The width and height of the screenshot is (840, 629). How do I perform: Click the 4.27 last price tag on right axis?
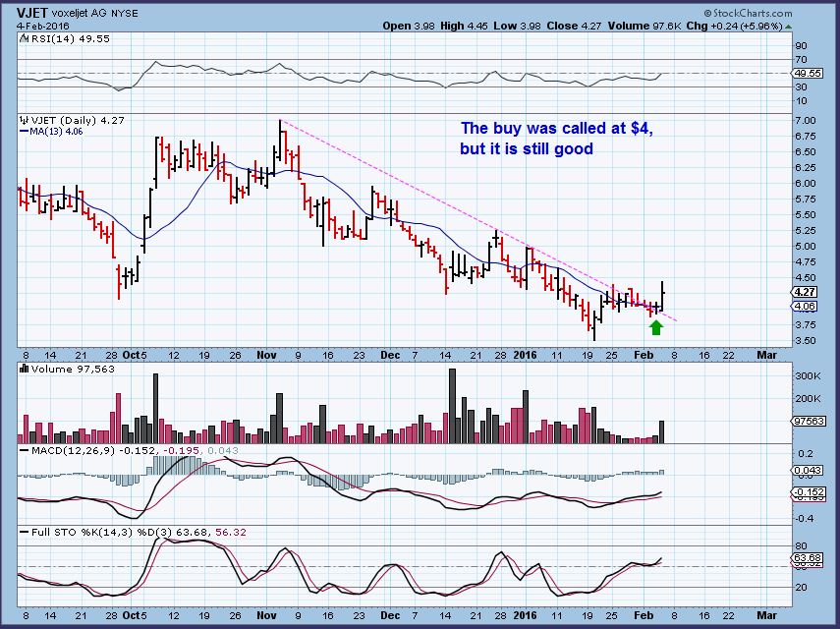click(x=805, y=292)
